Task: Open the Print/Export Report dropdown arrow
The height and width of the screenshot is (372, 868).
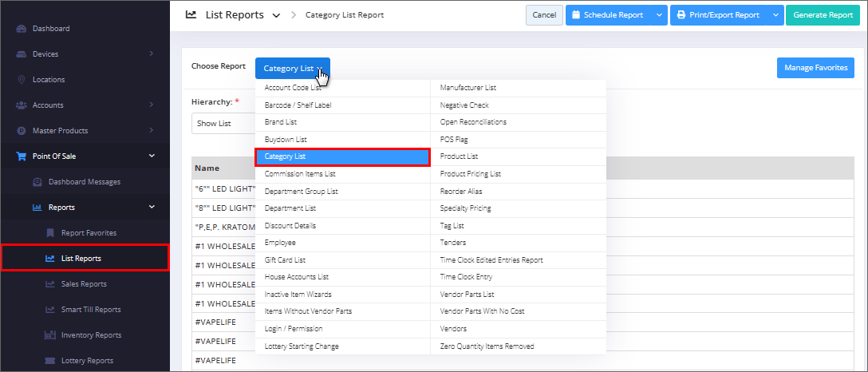Action: pos(775,15)
